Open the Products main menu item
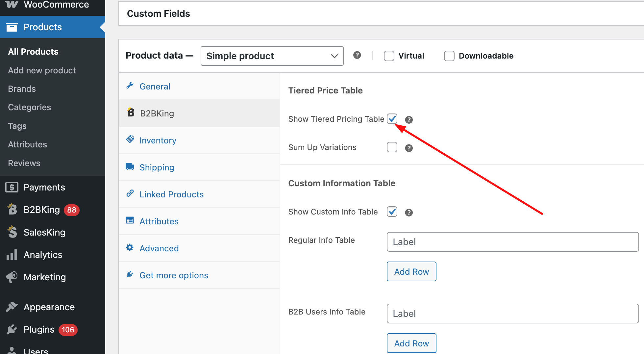 pyautogui.click(x=53, y=27)
